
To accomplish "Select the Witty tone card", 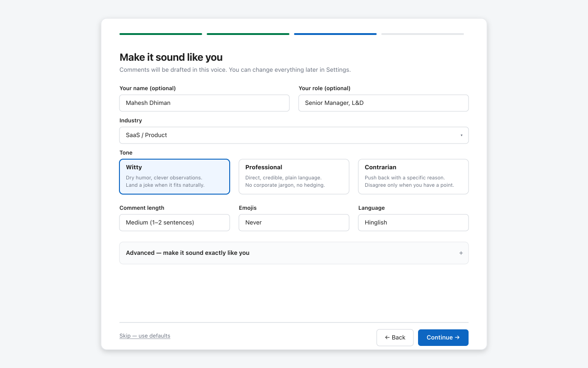I will pos(175,177).
